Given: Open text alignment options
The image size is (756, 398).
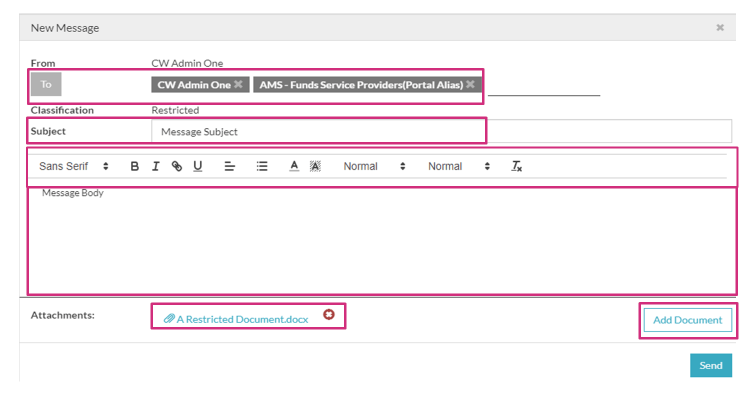Looking at the screenshot, I should (230, 166).
